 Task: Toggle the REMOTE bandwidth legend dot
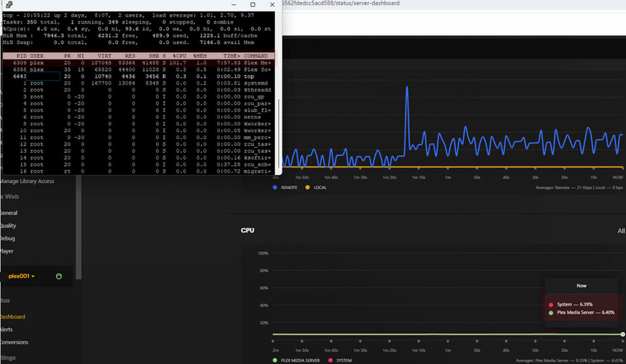(275, 187)
